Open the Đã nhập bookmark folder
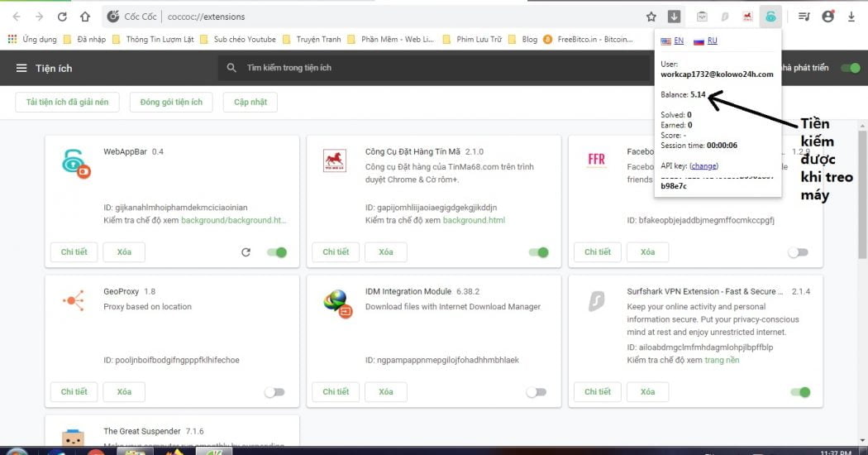This screenshot has height=455, width=868. coord(84,39)
